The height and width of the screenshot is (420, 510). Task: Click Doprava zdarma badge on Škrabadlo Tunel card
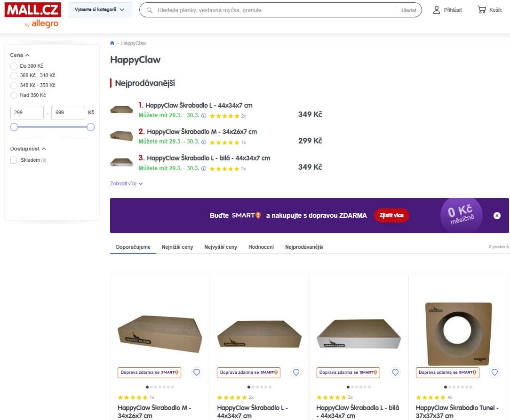point(447,372)
